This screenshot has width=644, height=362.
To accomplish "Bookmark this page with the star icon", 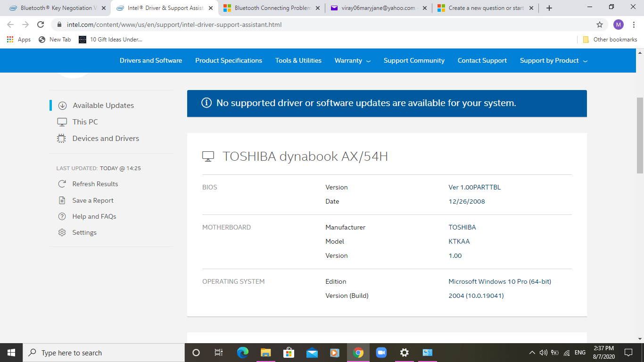I will [x=600, y=25].
